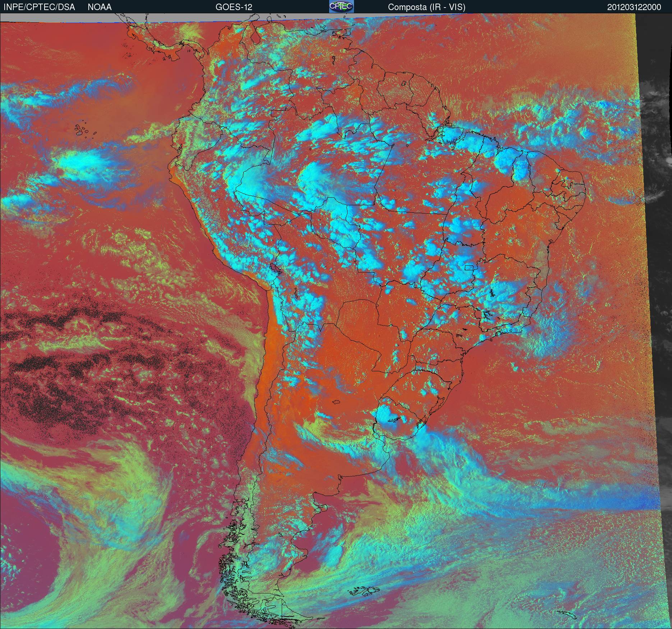Click the Composta (IR - VIS) title
The height and width of the screenshot is (629, 672).
pos(427,7)
